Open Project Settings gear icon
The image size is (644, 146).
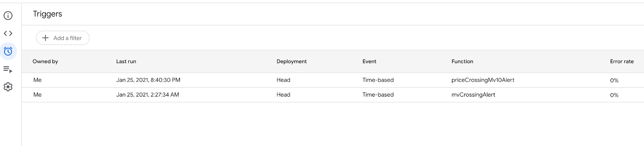[8, 87]
